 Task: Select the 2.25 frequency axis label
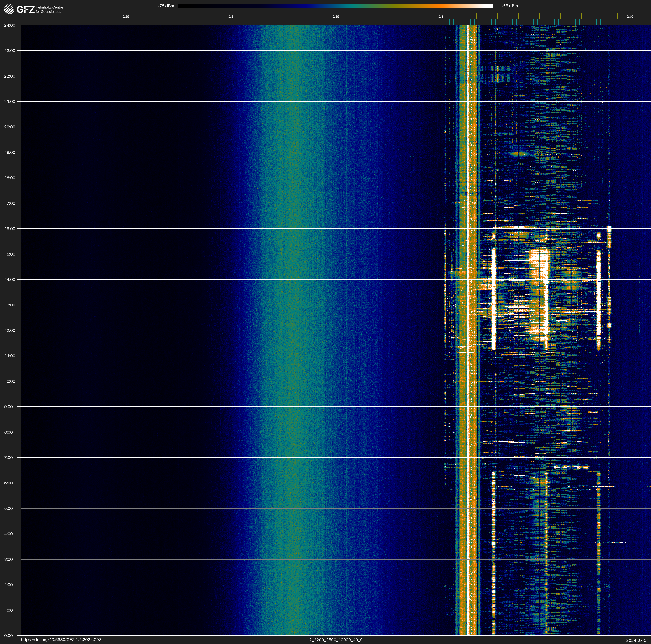coord(126,17)
